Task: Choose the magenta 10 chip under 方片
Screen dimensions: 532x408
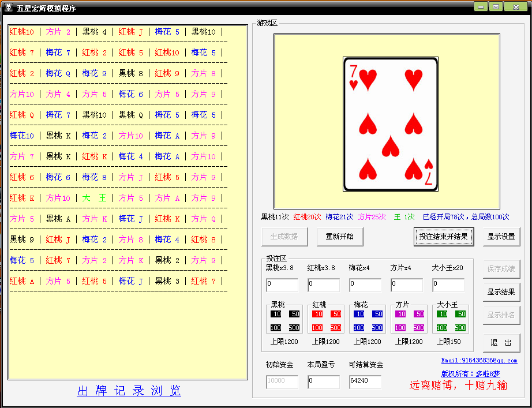Action: click(x=400, y=314)
